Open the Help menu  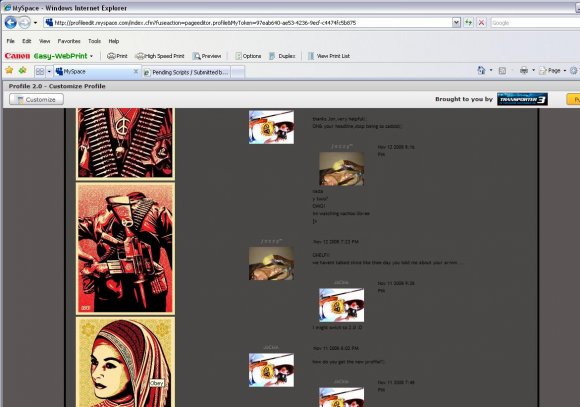(114, 41)
